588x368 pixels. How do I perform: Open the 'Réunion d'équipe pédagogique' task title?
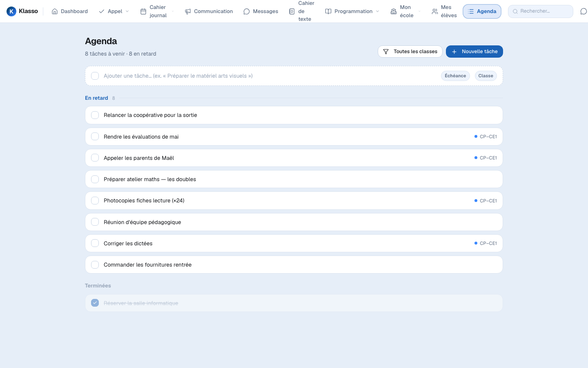(x=143, y=222)
